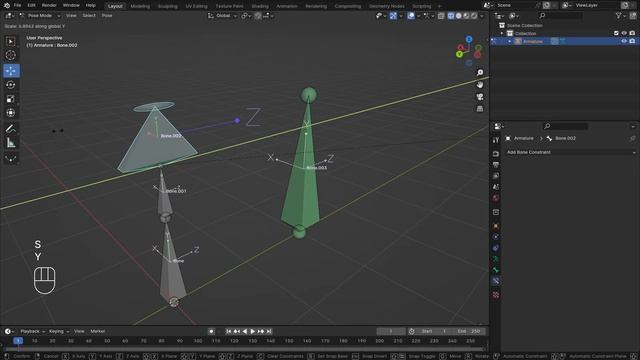The image size is (640, 360).
Task: Activate the Transform tool
Action: click(11, 113)
